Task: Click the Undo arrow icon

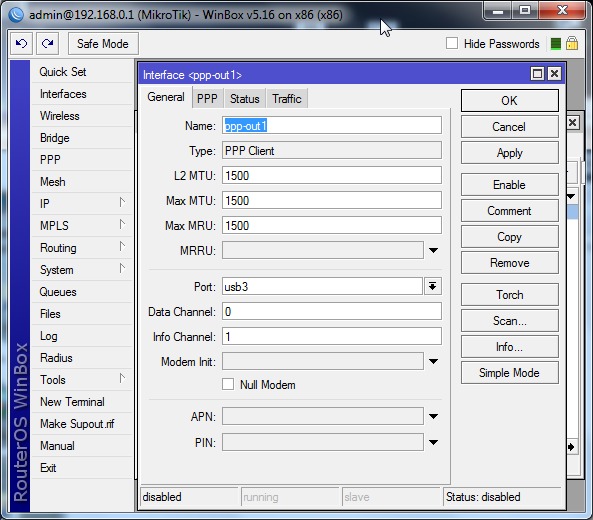Action: (x=22, y=43)
